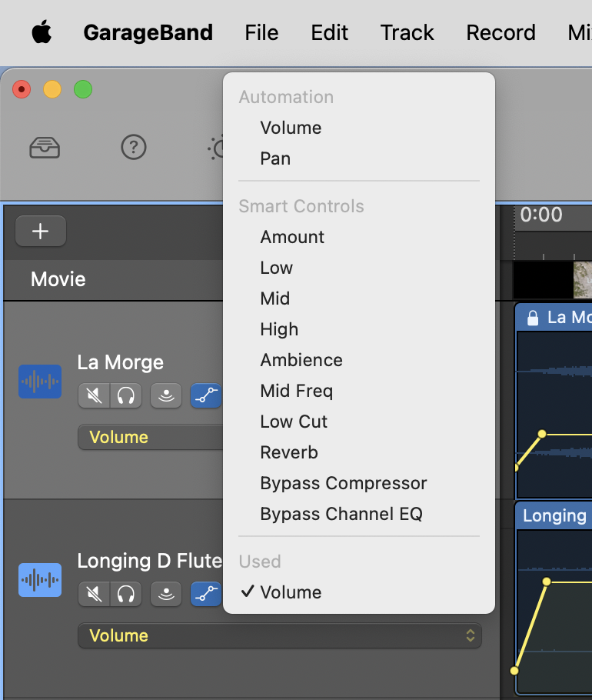Toggle automation button on La Morge track
This screenshot has height=700, width=592.
click(x=206, y=395)
